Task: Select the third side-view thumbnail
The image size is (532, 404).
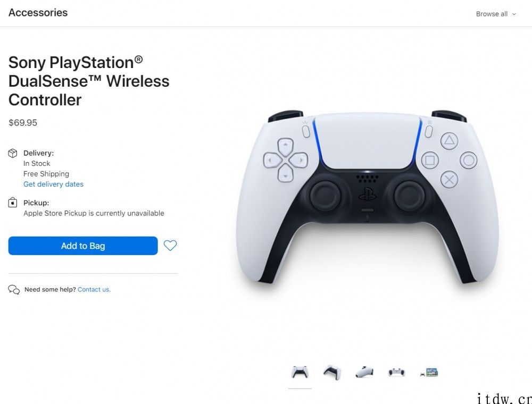Action: pos(364,372)
